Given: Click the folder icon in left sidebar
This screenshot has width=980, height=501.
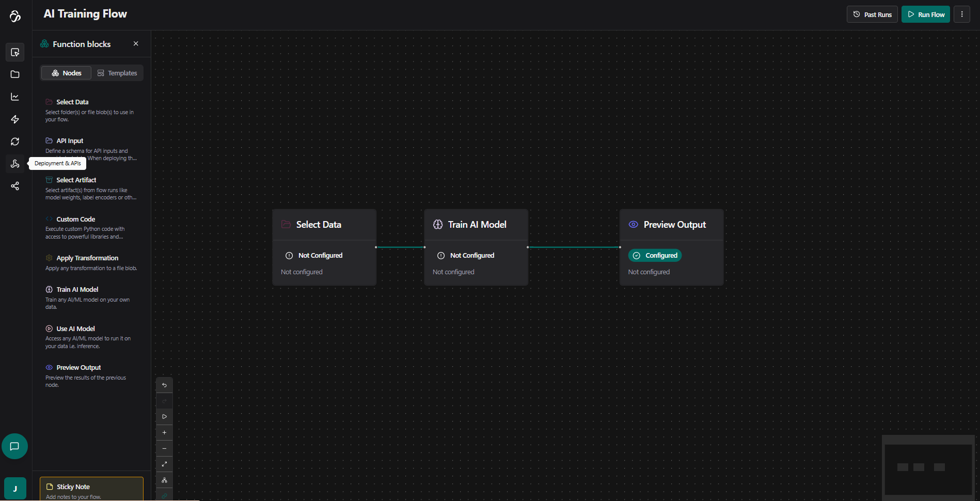Looking at the screenshot, I should (15, 74).
